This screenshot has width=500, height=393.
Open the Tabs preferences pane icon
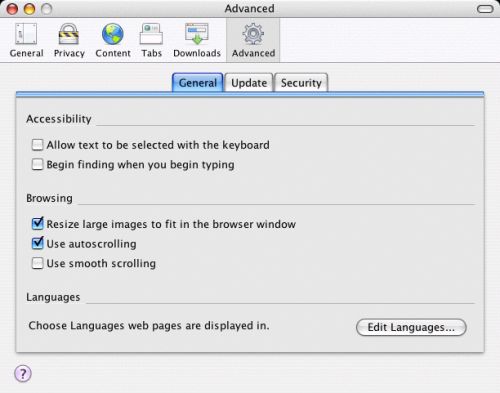(x=151, y=34)
